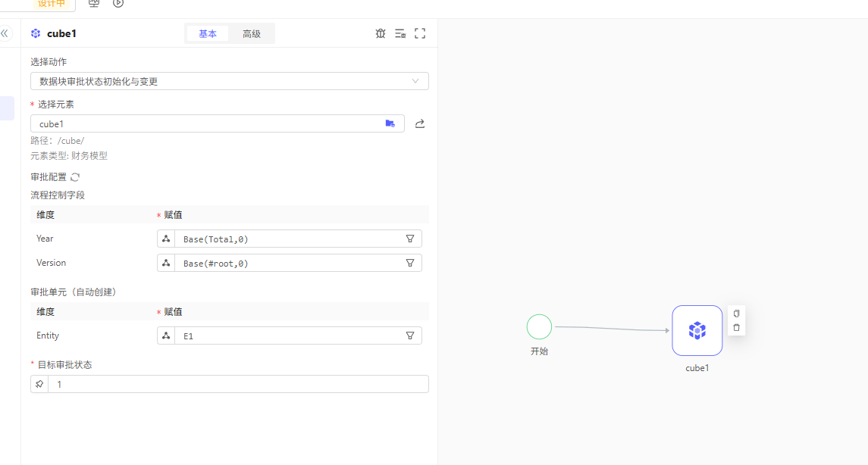This screenshot has width=868, height=465.
Task: Click the monitor icon in top toolbar
Action: [94, 3]
